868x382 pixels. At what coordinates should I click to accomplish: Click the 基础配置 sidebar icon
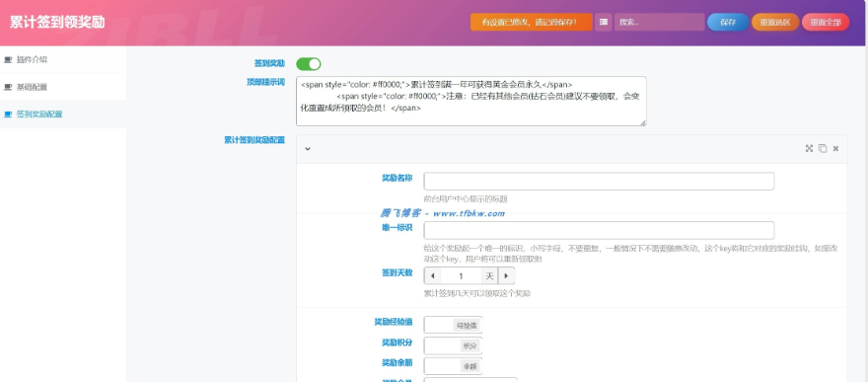[x=8, y=87]
